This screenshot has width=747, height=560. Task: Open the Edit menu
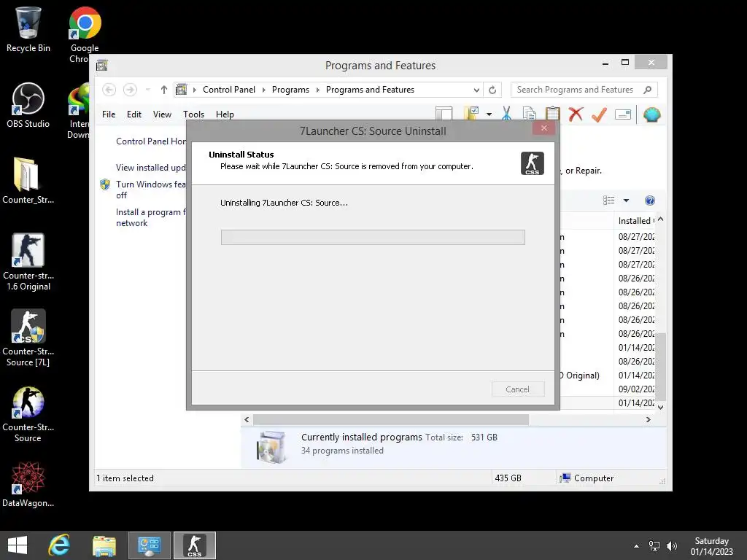click(x=134, y=114)
